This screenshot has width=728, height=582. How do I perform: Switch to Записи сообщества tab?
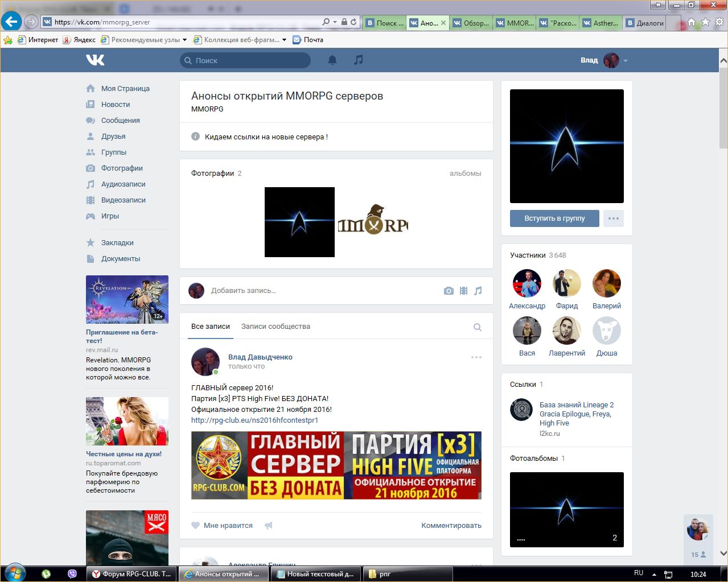click(275, 327)
